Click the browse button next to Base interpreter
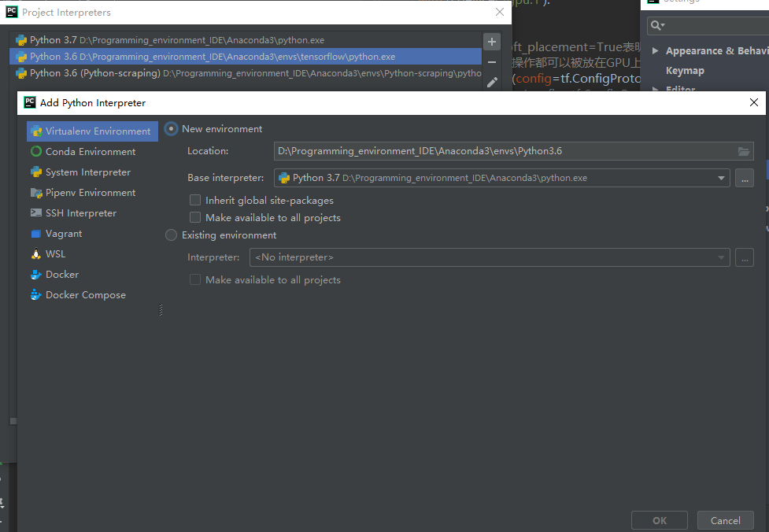This screenshot has width=769, height=532. pyautogui.click(x=744, y=179)
